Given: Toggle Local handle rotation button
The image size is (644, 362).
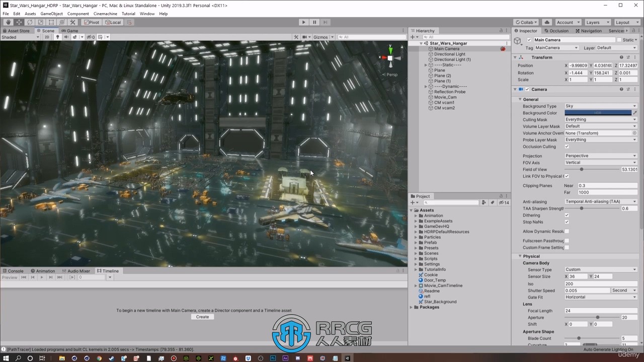Looking at the screenshot, I should coord(113,22).
